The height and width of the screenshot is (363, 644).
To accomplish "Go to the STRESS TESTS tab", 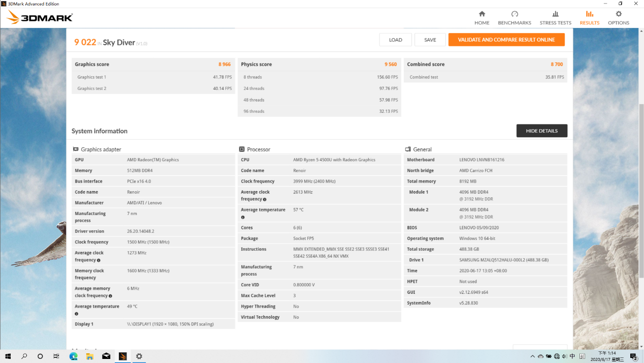I will [x=556, y=18].
